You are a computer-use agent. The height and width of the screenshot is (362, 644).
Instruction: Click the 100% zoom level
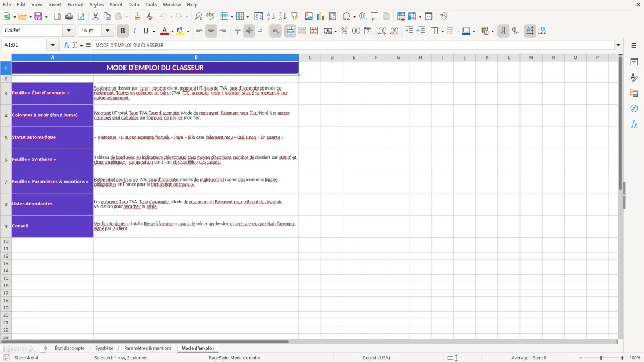pos(635,358)
